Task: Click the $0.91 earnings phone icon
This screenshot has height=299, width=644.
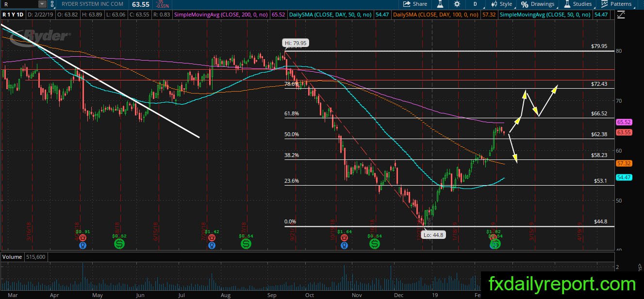Action: click(x=83, y=238)
